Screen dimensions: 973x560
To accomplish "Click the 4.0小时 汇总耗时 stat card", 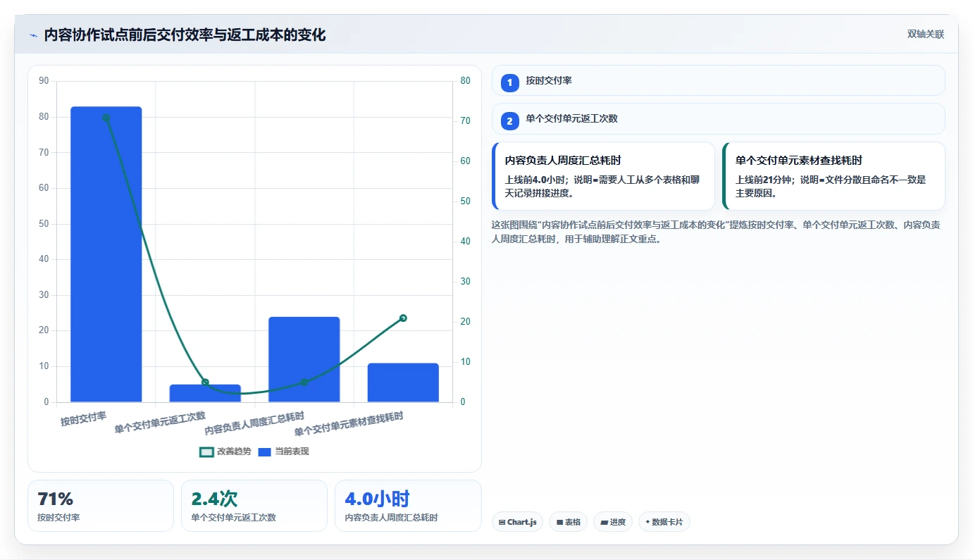I will [x=408, y=506].
